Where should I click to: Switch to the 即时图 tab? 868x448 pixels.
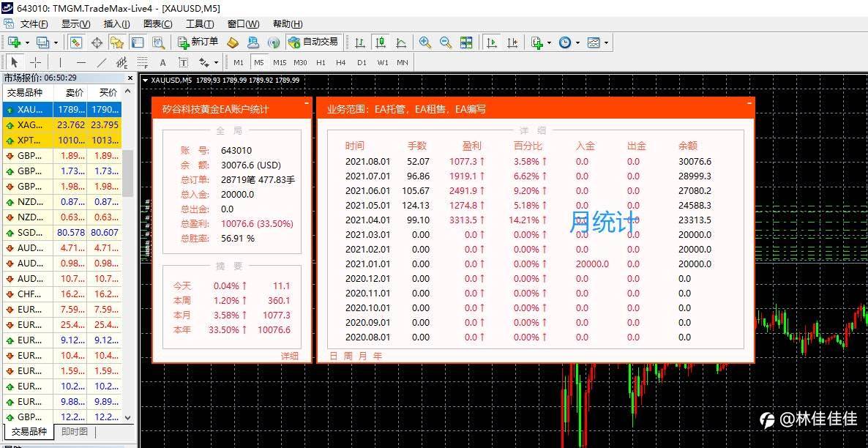(x=75, y=431)
